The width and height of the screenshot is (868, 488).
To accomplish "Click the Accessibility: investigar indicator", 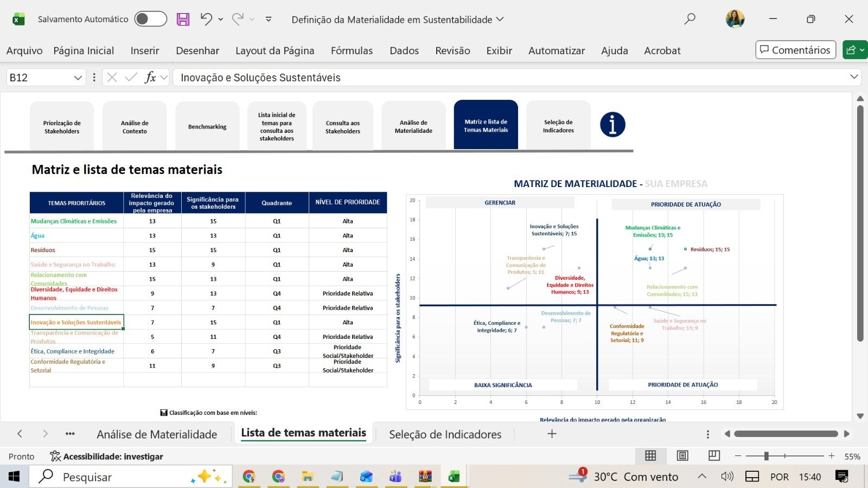I will tap(106, 456).
